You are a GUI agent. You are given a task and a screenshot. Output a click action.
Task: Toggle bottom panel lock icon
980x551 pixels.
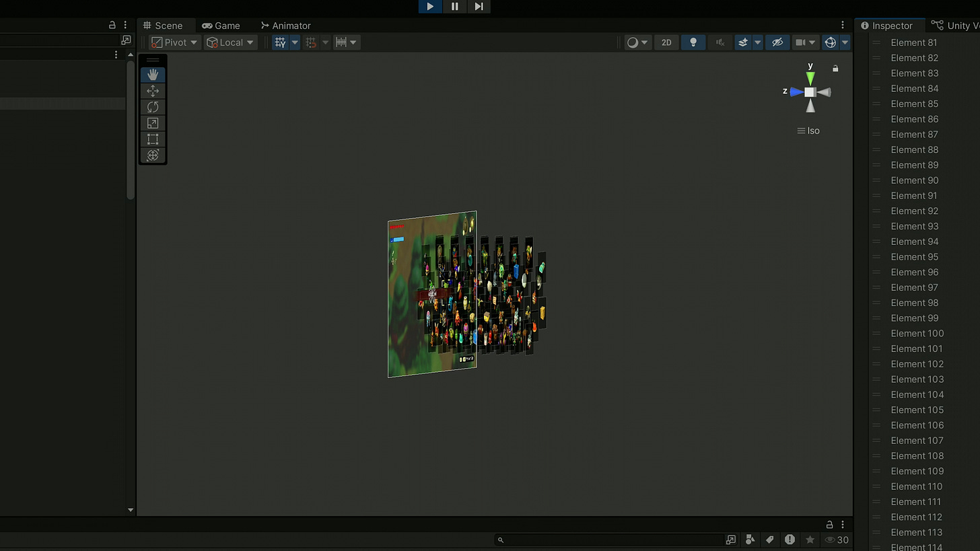(829, 524)
